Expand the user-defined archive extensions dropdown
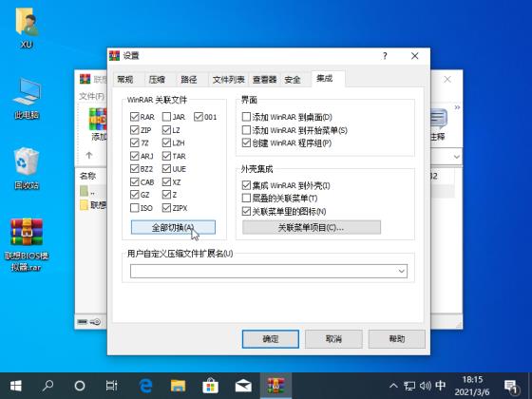Screen dimensions: 532x399 (402, 271)
